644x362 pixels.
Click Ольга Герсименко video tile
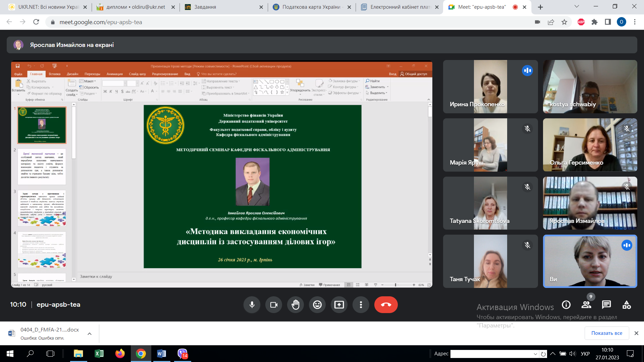[x=590, y=145]
